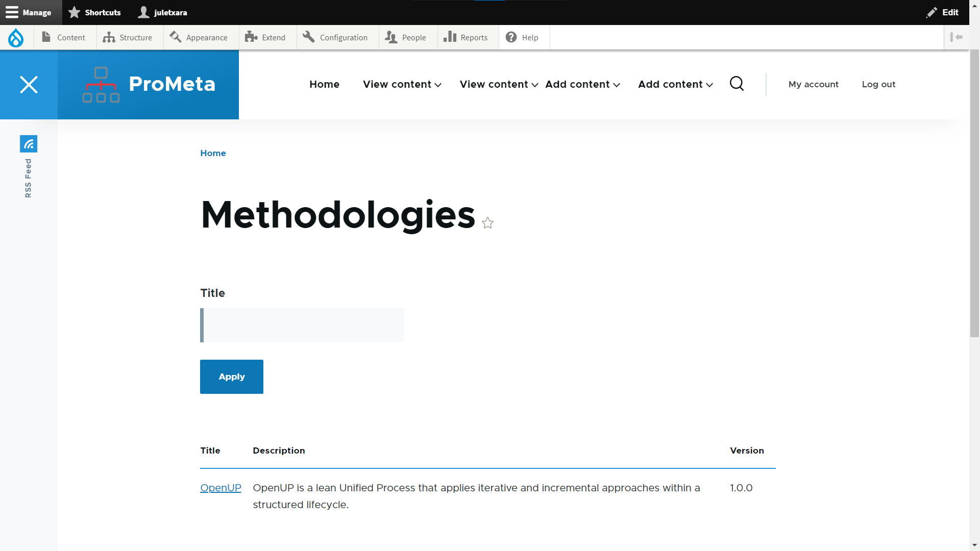Open the site search magnifier icon

737,84
